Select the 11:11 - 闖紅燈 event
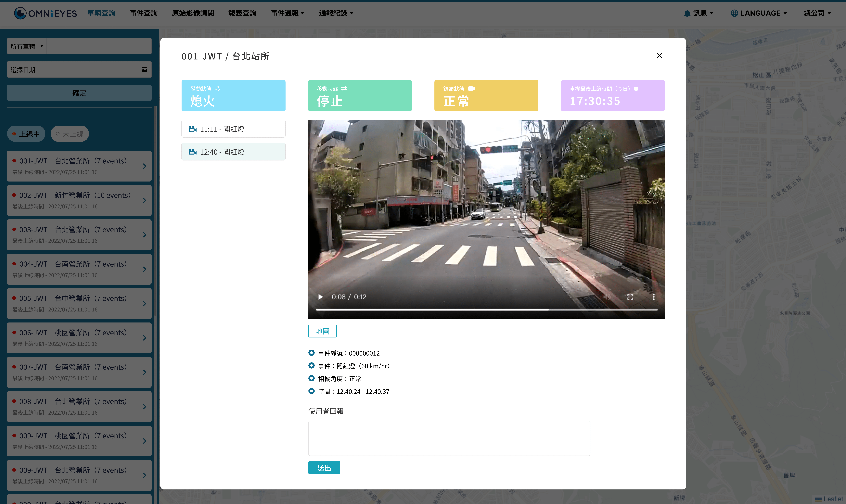 point(233,129)
